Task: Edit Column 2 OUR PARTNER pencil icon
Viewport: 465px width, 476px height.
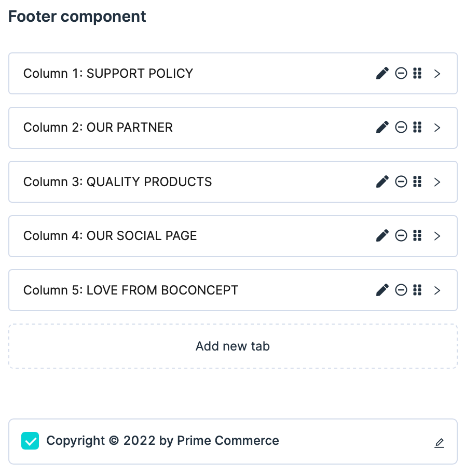Action: pos(382,128)
